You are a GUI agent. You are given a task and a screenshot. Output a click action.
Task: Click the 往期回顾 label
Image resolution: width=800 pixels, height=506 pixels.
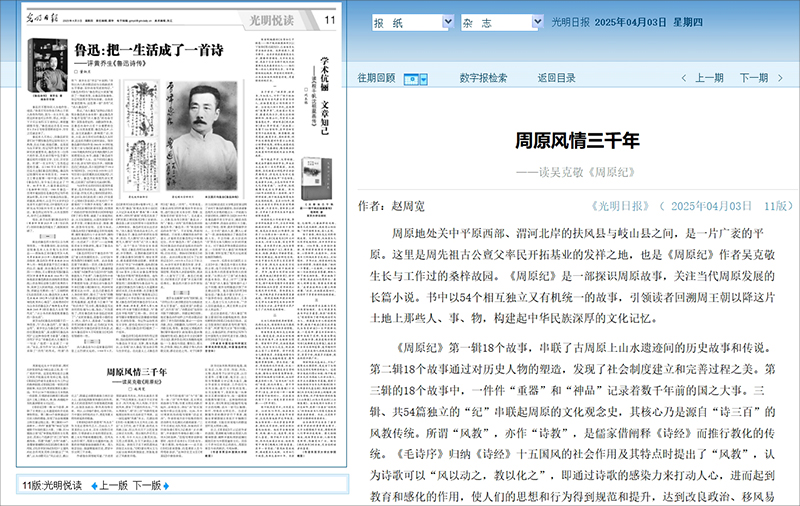click(376, 78)
